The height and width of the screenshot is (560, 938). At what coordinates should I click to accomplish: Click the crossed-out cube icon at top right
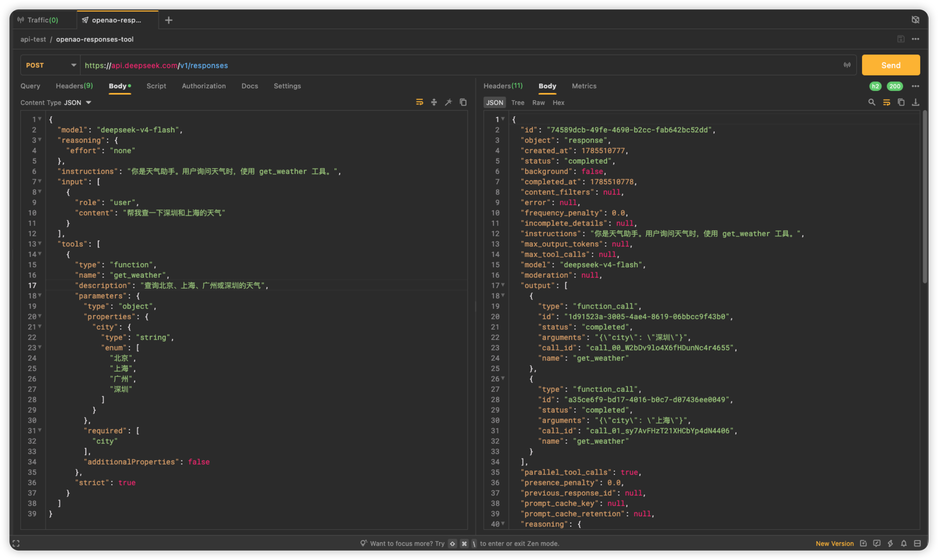915,20
